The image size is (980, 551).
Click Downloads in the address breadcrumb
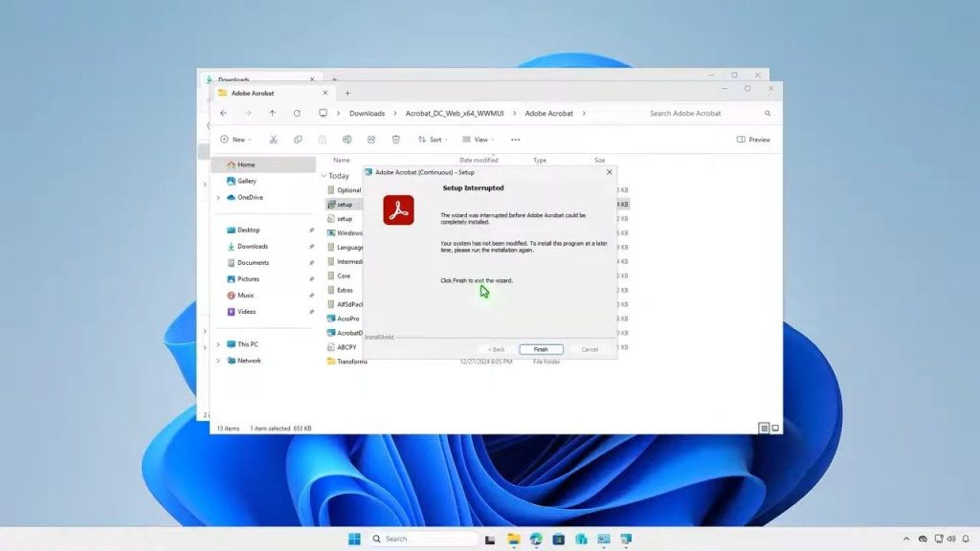click(367, 113)
